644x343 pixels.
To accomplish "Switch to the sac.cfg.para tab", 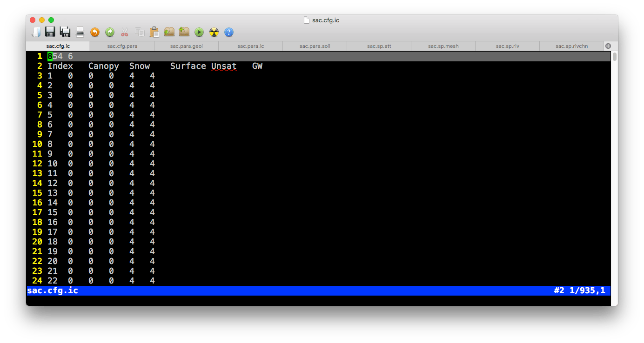I will click(122, 46).
